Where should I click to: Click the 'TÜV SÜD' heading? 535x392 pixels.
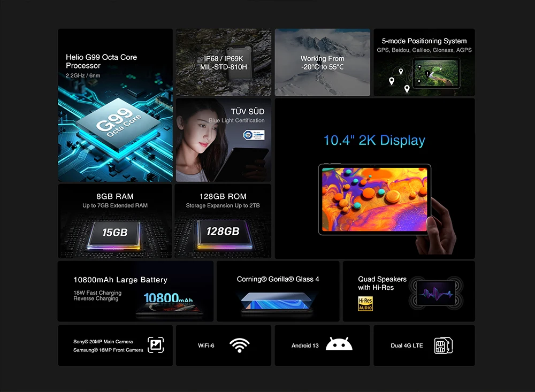pyautogui.click(x=248, y=112)
